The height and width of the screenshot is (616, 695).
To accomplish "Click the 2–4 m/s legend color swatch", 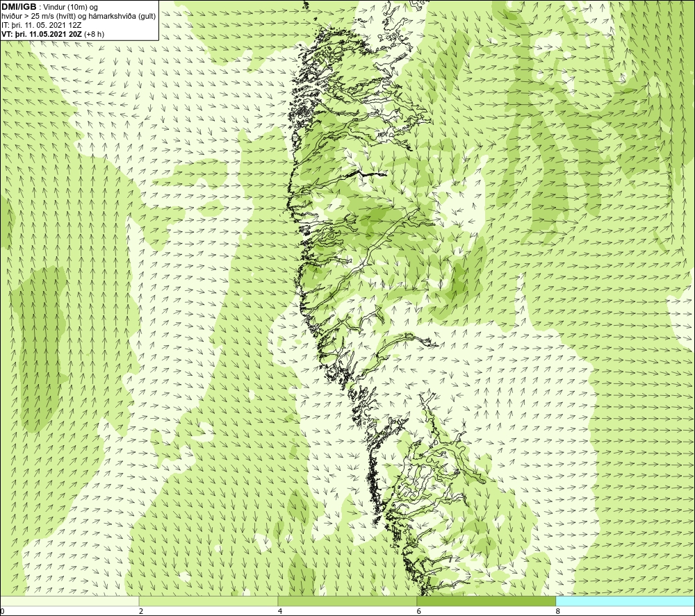I will point(208,601).
